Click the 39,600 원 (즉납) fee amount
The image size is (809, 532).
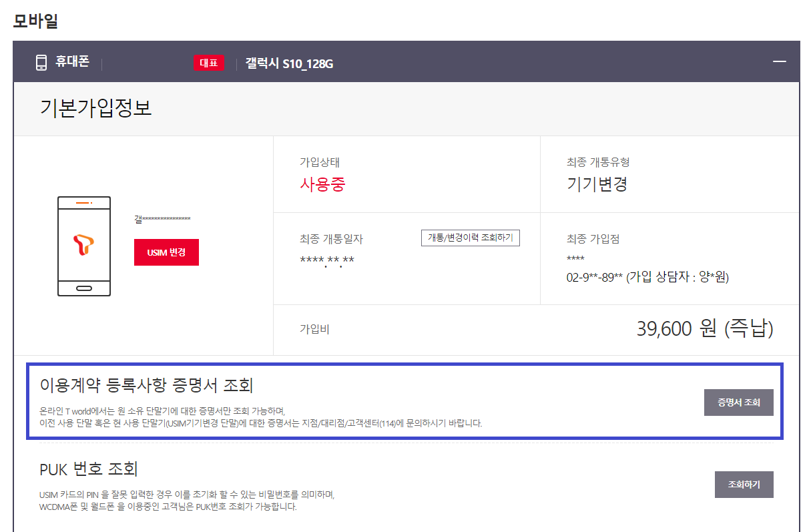705,328
